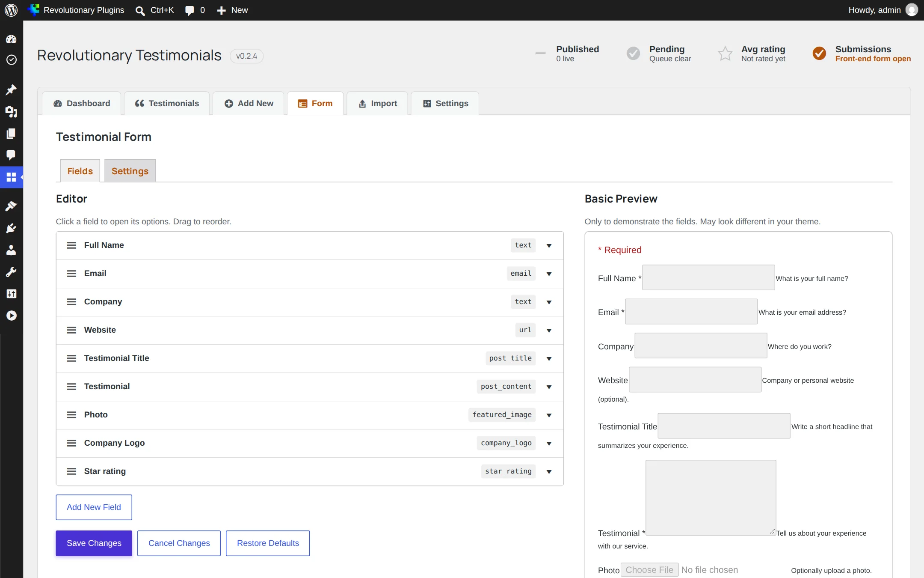Open the Revolutionary Plugins site link
The height and width of the screenshot is (578, 924).
(76, 10)
